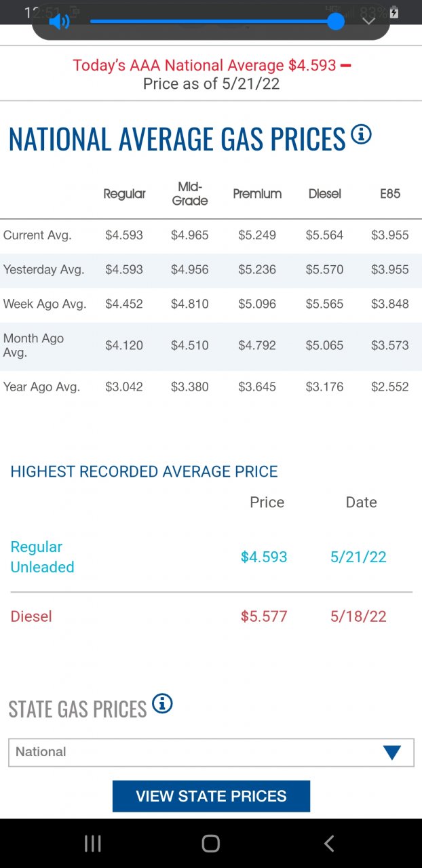The width and height of the screenshot is (422, 868).
Task: Click the View State Prices button
Action: (x=211, y=796)
